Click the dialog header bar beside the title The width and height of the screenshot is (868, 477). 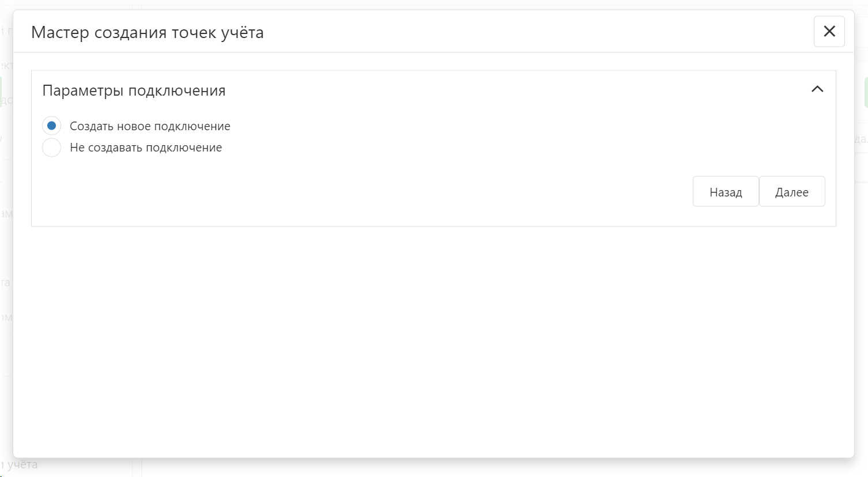[519, 32]
